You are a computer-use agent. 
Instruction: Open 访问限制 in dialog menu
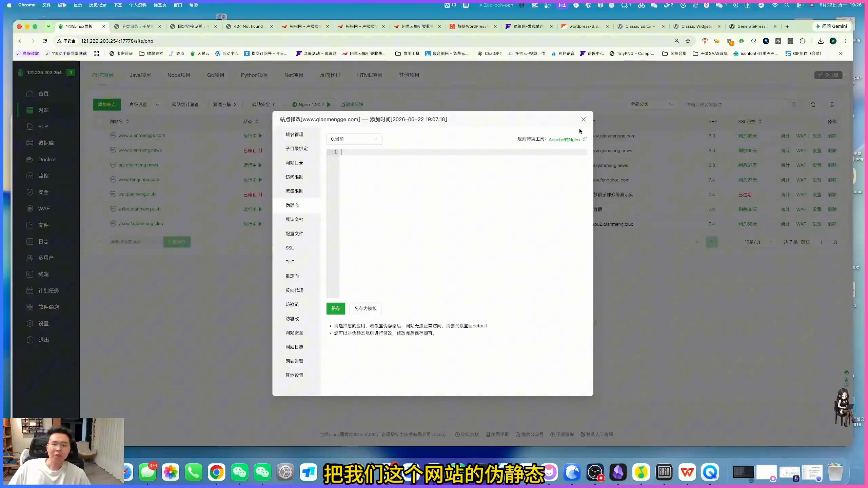[294, 177]
